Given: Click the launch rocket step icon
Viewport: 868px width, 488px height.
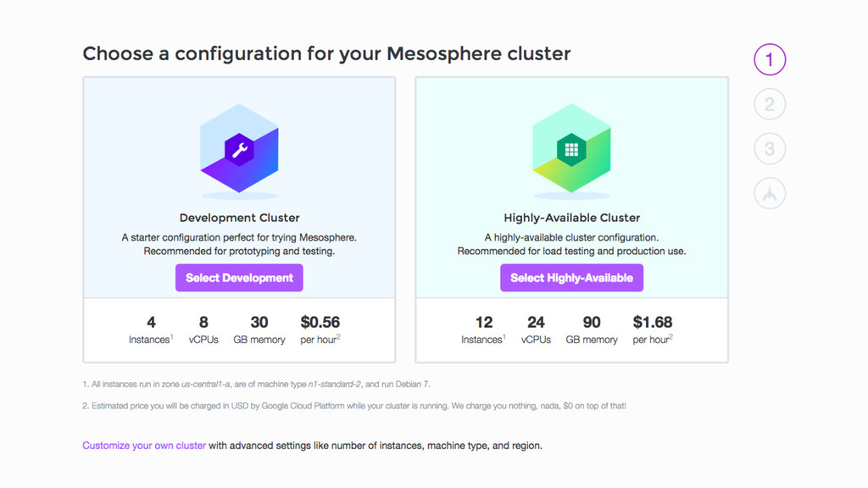Looking at the screenshot, I should [770, 193].
